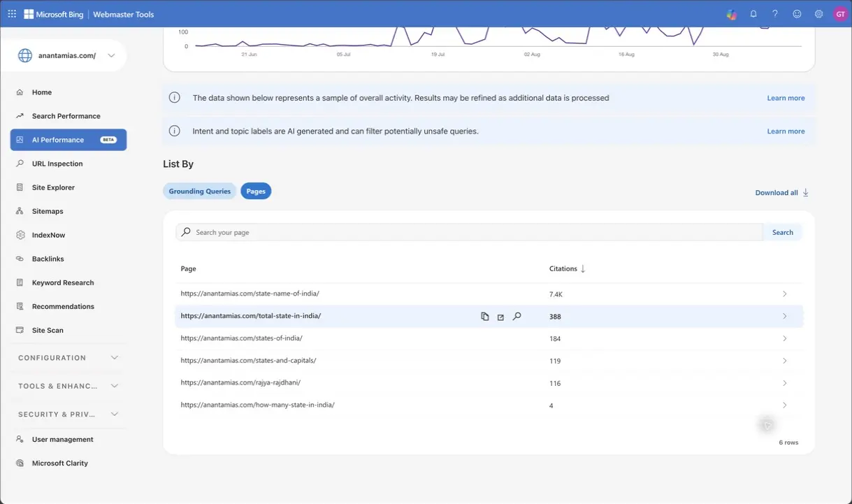Sort by the Citations arrow
Screen dimensions: 852x504
tap(583, 268)
